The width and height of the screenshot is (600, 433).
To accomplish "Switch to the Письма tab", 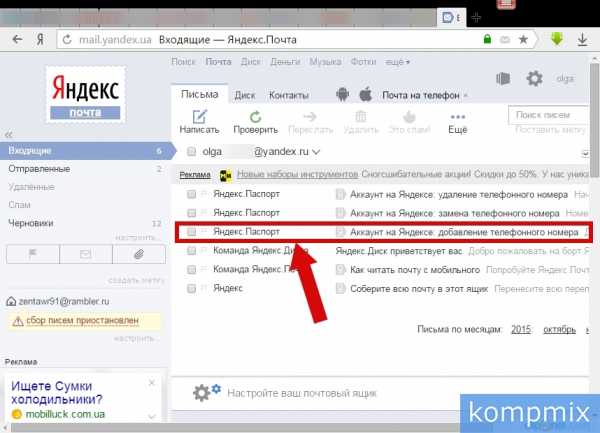I will [199, 94].
